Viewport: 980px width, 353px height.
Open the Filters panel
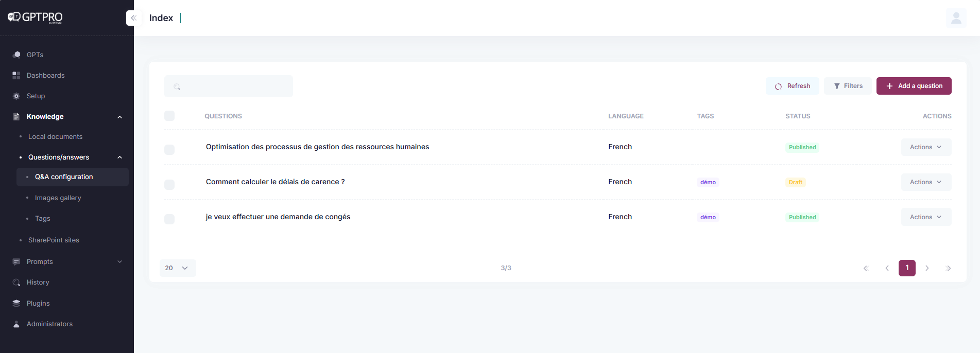tap(848, 86)
